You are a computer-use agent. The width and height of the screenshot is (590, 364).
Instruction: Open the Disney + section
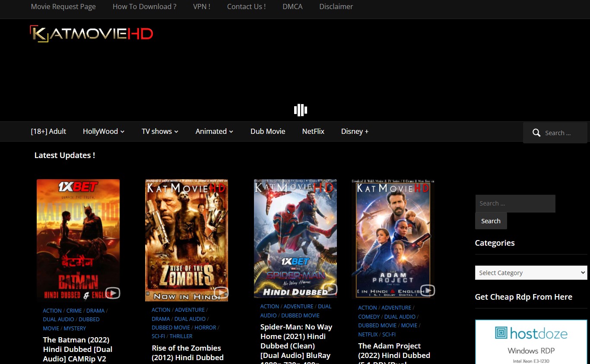(355, 131)
